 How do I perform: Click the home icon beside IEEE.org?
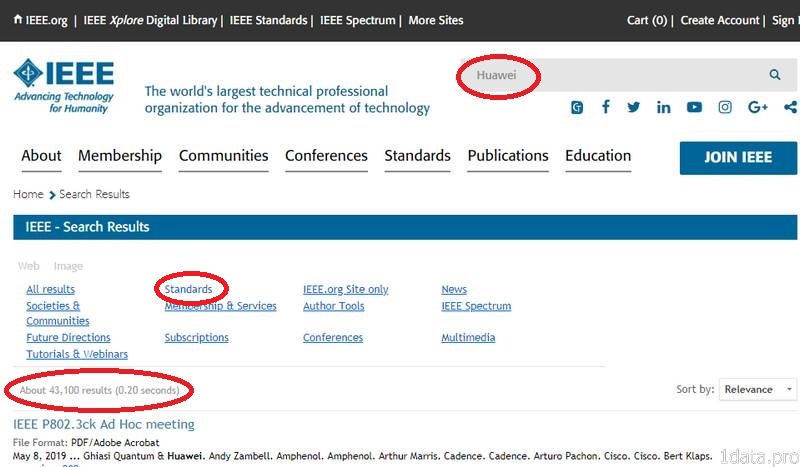coord(18,19)
